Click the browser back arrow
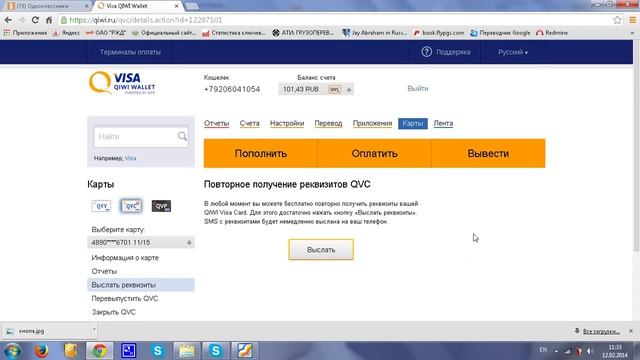The height and width of the screenshot is (360, 640). click(x=8, y=20)
